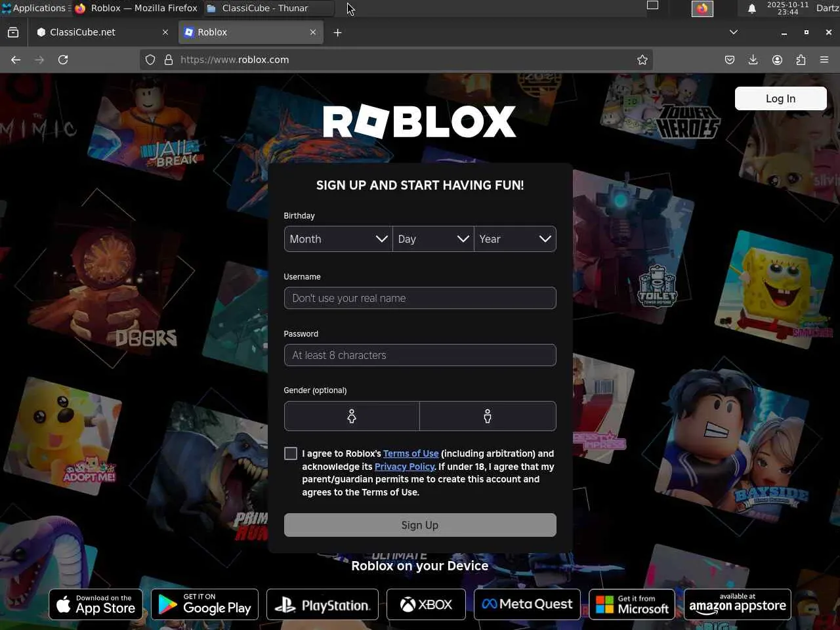Open the Extensions puzzle-piece icon
Screen dimensions: 840x630
801,60
